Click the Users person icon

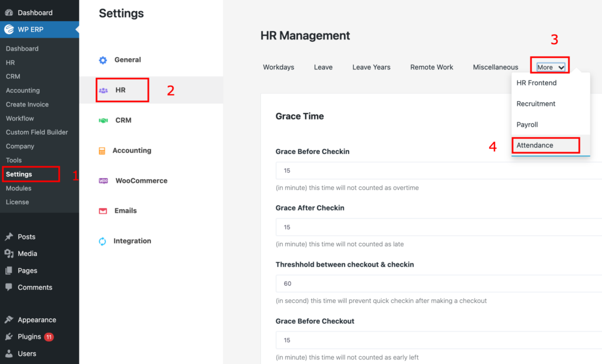9,353
